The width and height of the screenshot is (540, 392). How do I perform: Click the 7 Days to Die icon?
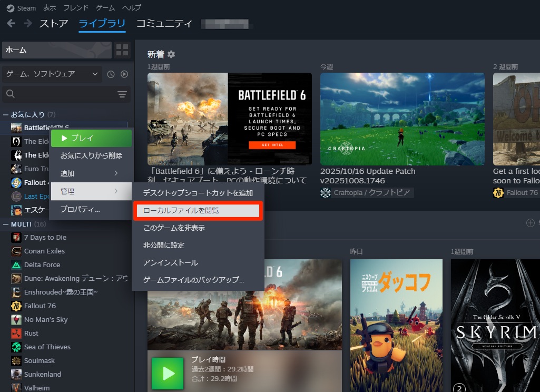(x=16, y=238)
